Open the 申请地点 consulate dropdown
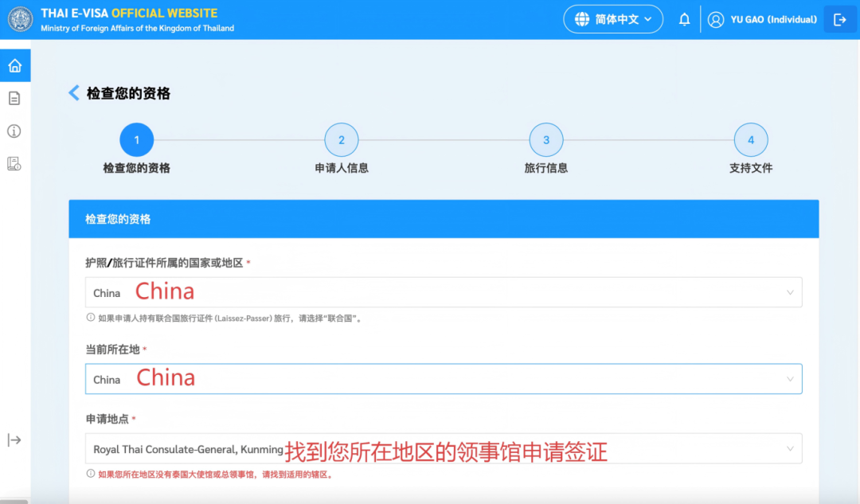 tap(444, 449)
